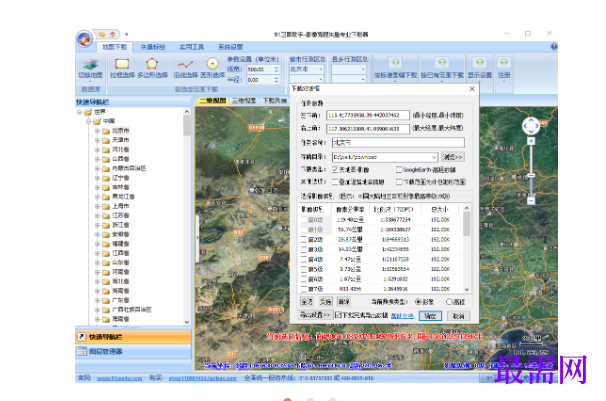Click the 中国 folder icon
Screen dimensions: 606x401
97,121
